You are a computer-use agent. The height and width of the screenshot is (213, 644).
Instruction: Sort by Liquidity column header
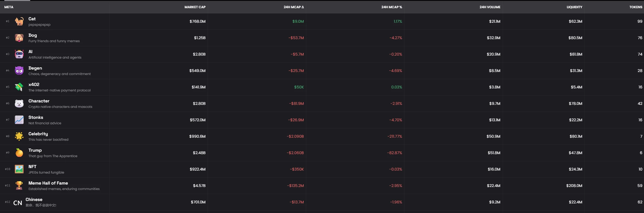click(x=574, y=7)
